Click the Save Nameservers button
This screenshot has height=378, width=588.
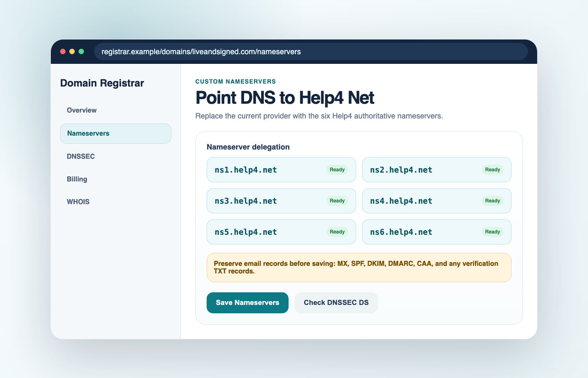[x=247, y=303]
